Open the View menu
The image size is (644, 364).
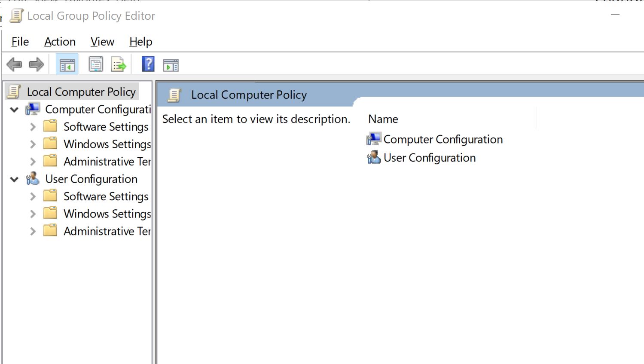point(102,42)
